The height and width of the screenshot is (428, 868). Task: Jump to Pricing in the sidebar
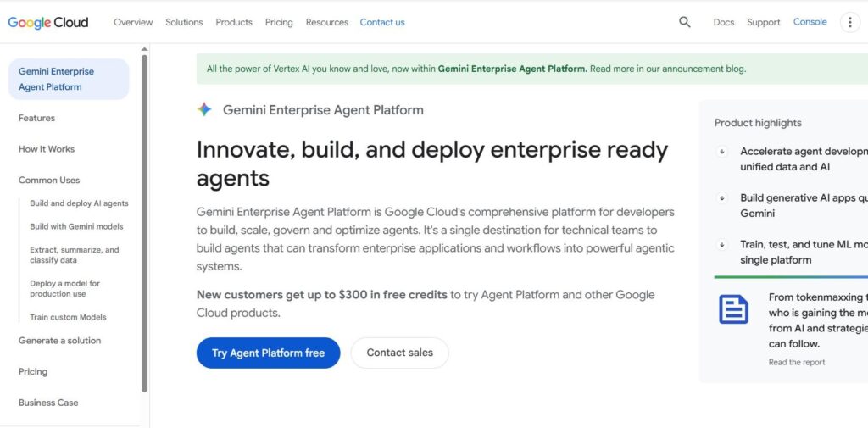[x=33, y=371]
